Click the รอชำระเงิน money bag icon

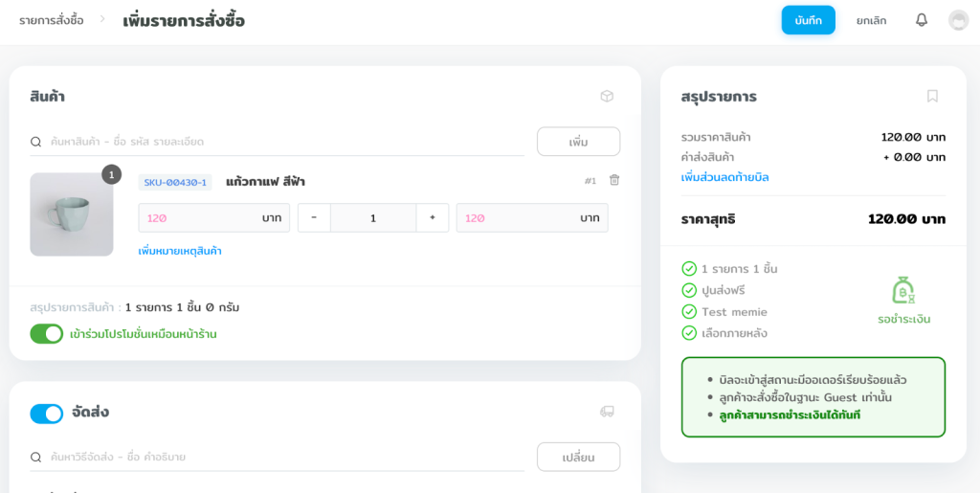pos(903,290)
